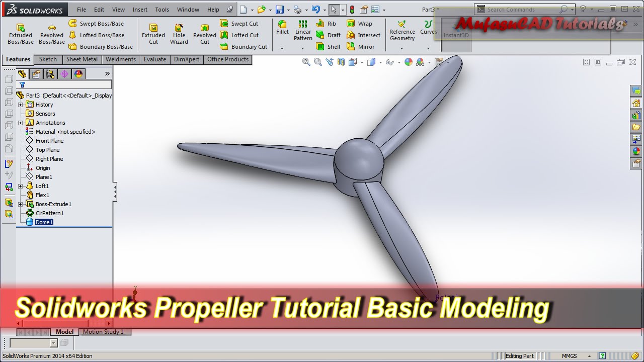Screen dimensions: 644x362
Task: Toggle Hide/Show Items glasses icon
Action: click(x=389, y=62)
